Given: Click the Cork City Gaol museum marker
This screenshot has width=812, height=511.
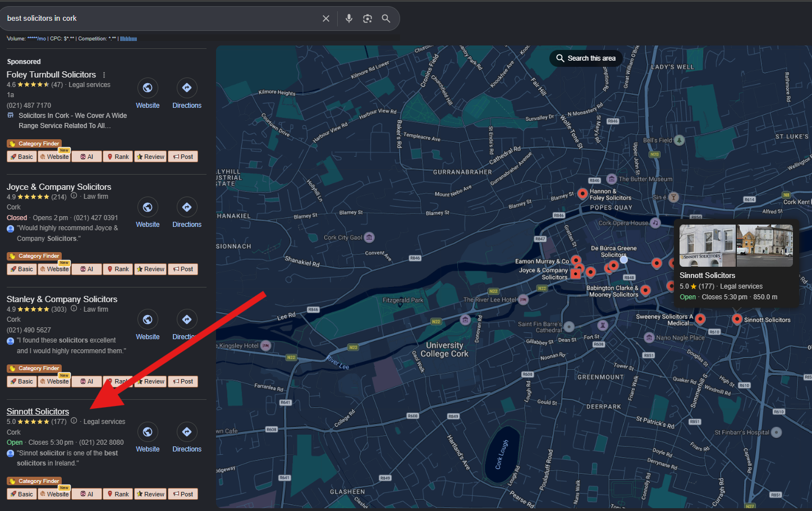Looking at the screenshot, I should 369,238.
